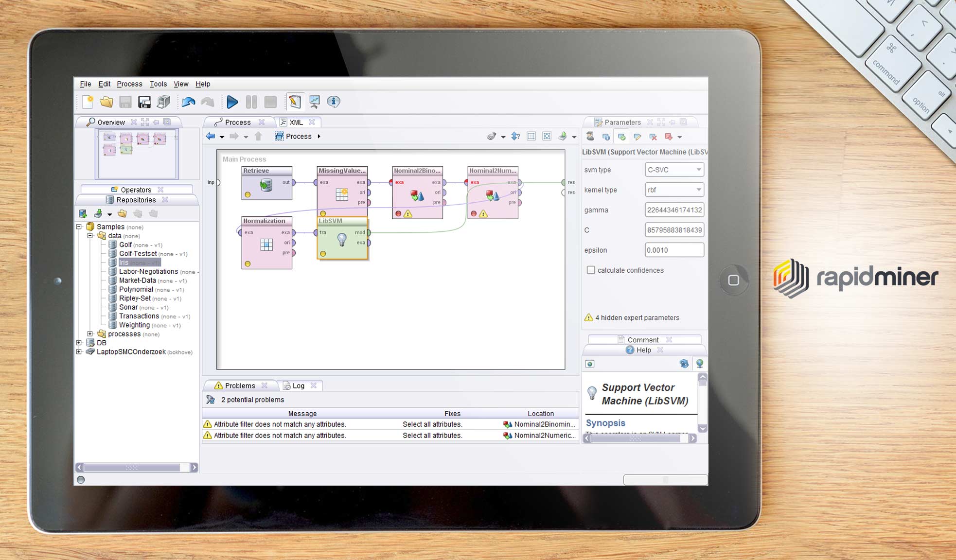
Task: Open the svm type dropdown
Action: (x=674, y=170)
